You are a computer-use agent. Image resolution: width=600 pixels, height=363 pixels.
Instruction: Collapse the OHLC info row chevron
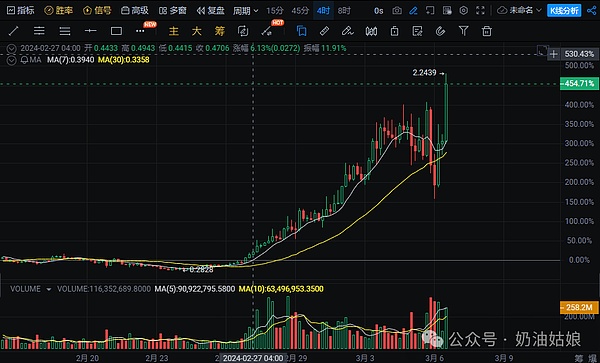click(x=11, y=48)
